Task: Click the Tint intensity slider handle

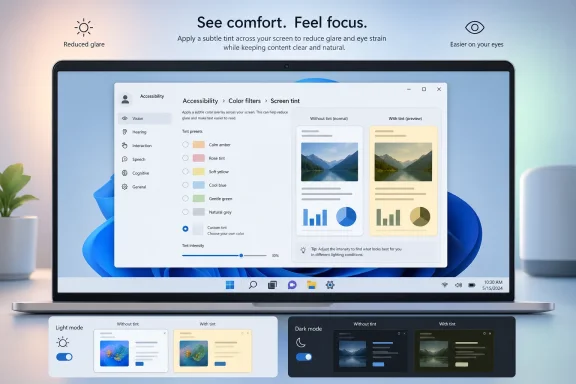Action: 241,255
